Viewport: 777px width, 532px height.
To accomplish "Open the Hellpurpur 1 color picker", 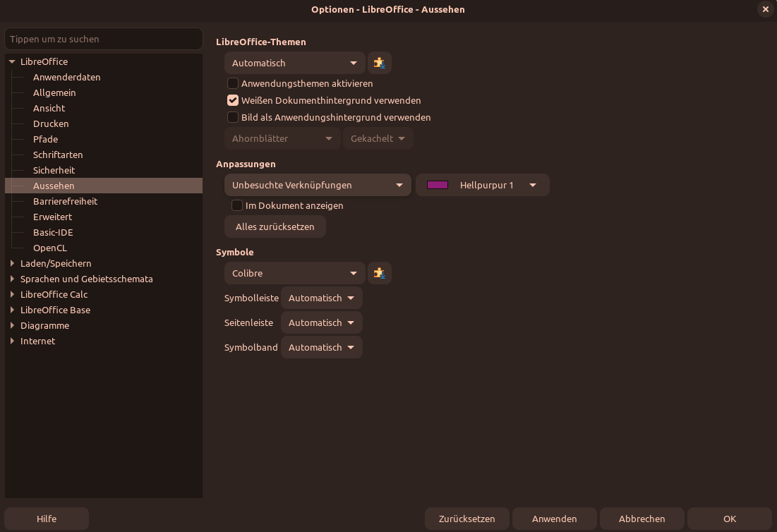I will (482, 184).
